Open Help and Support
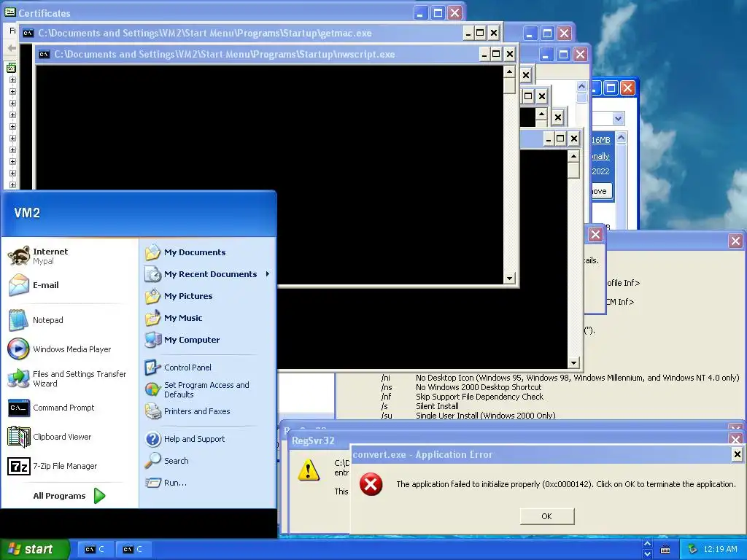This screenshot has height=560, width=747. coord(208,439)
